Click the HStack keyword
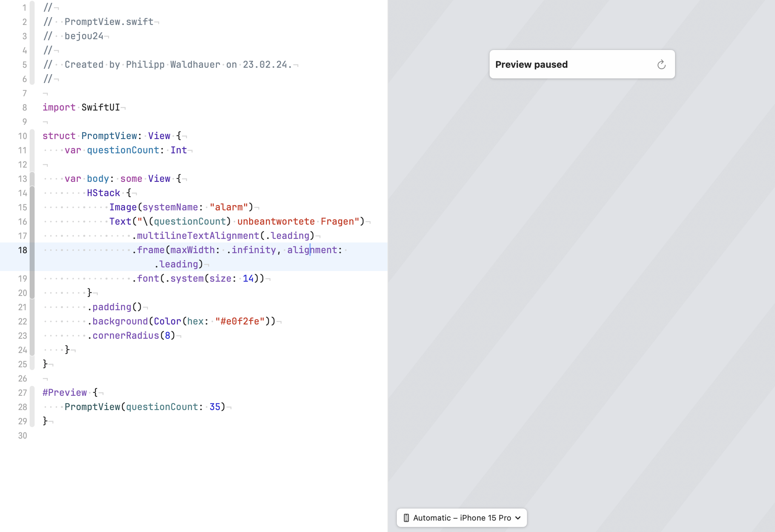The width and height of the screenshot is (775, 532). click(103, 193)
